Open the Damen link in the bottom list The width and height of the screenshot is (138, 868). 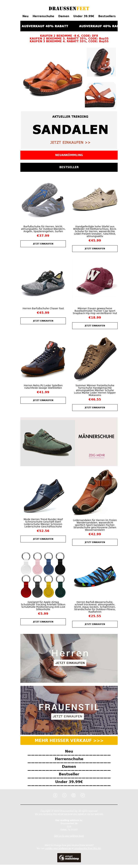69,767
